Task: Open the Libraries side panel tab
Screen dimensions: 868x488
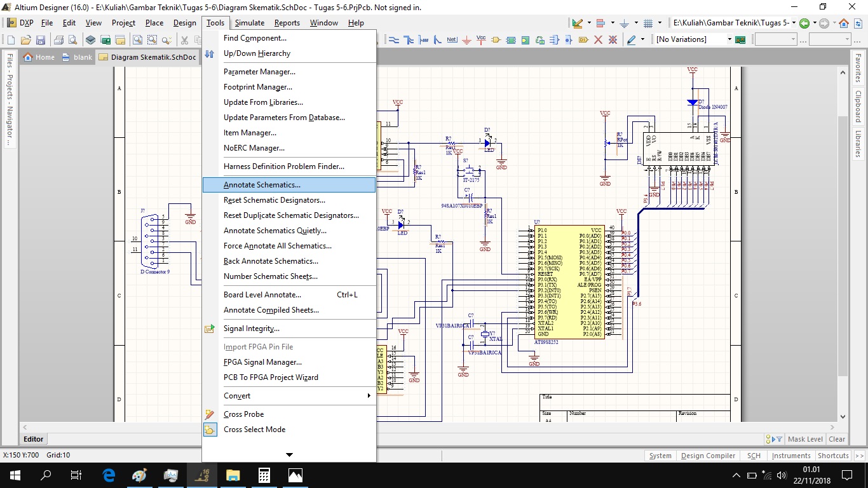Action: [x=858, y=144]
